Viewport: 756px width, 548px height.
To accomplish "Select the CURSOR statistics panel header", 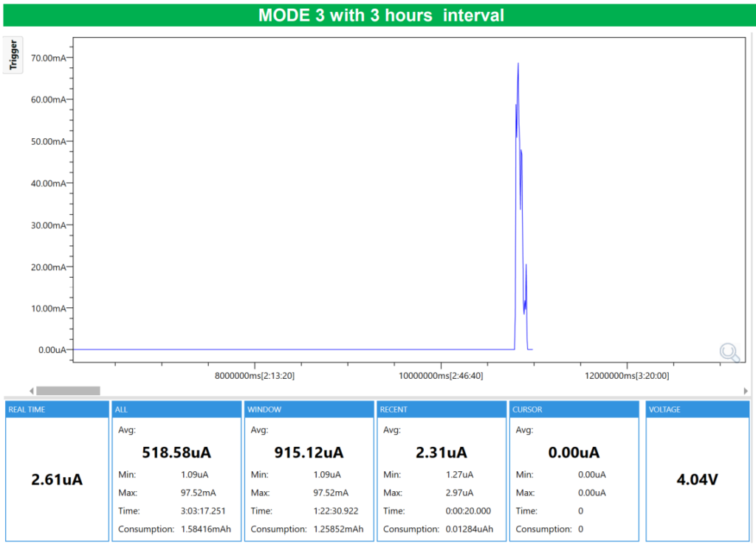I will [574, 409].
